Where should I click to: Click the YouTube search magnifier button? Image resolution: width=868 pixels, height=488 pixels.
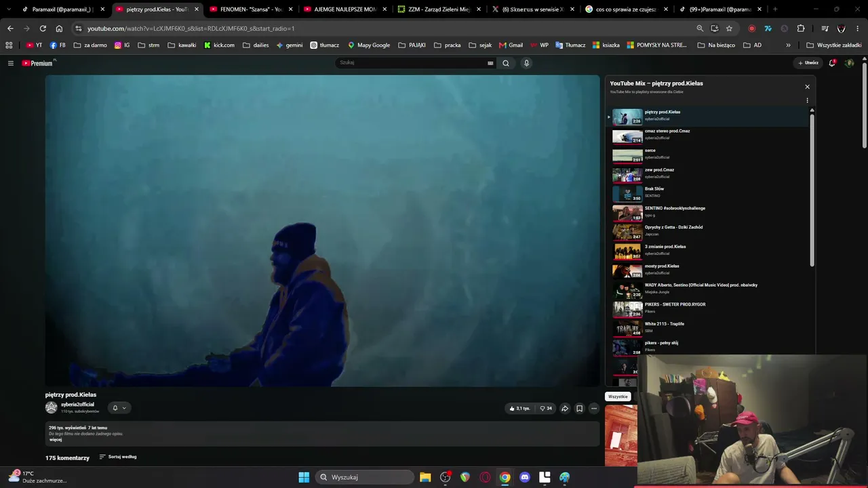coord(506,63)
